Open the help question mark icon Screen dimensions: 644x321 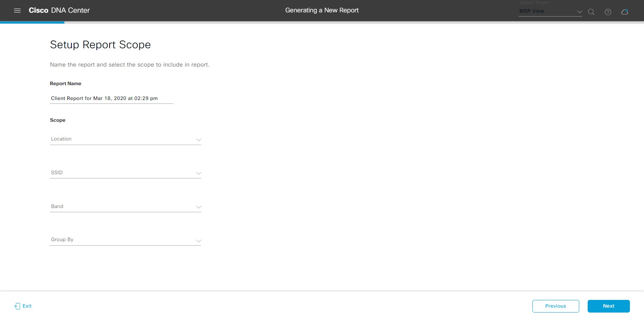[608, 12]
